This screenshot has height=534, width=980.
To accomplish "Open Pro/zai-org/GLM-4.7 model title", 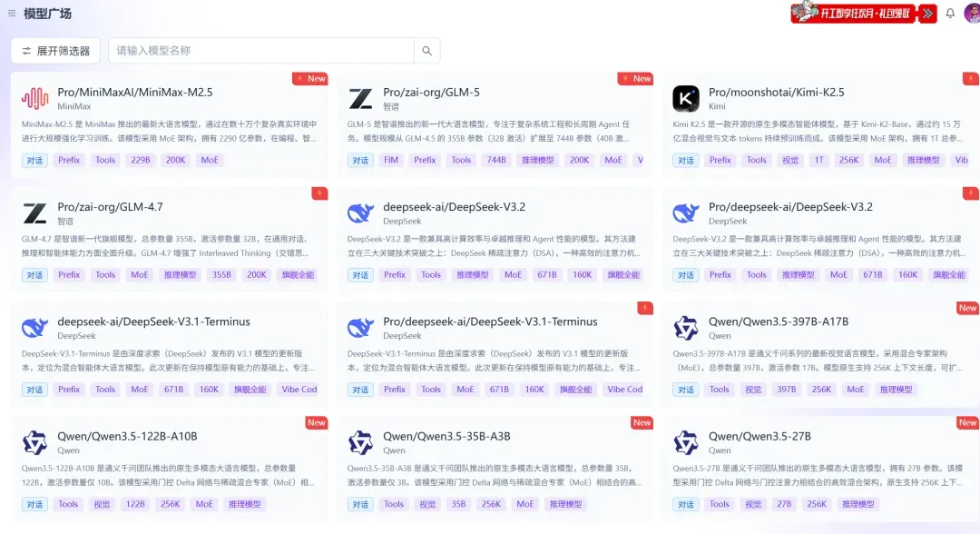I will point(110,207).
